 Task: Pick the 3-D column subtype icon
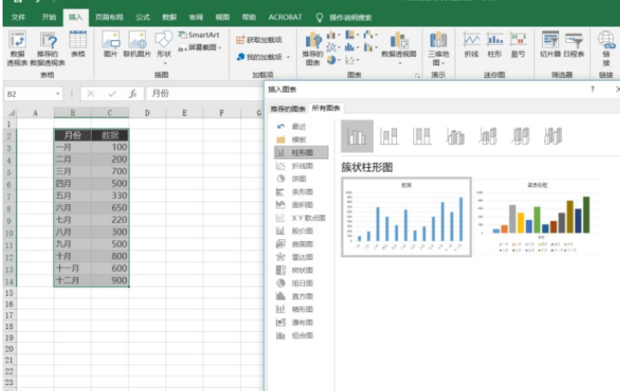click(x=553, y=136)
